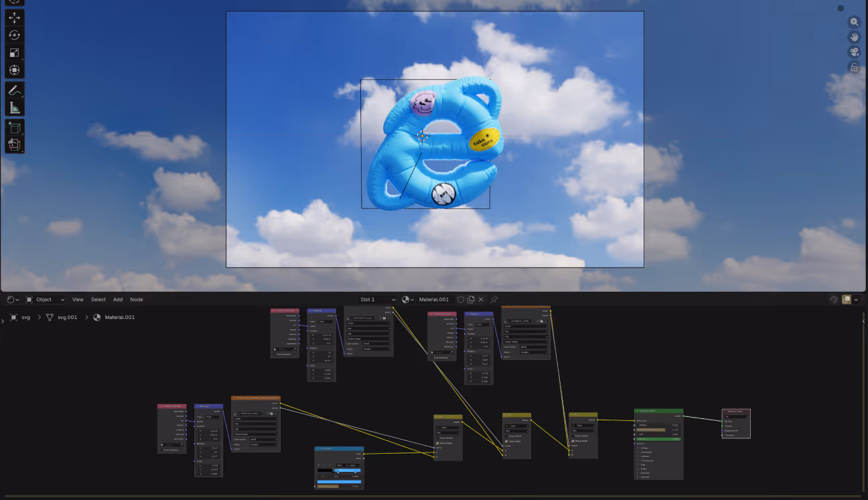Collapse the Material Output node via header arrow
868x500 pixels.
point(725,411)
